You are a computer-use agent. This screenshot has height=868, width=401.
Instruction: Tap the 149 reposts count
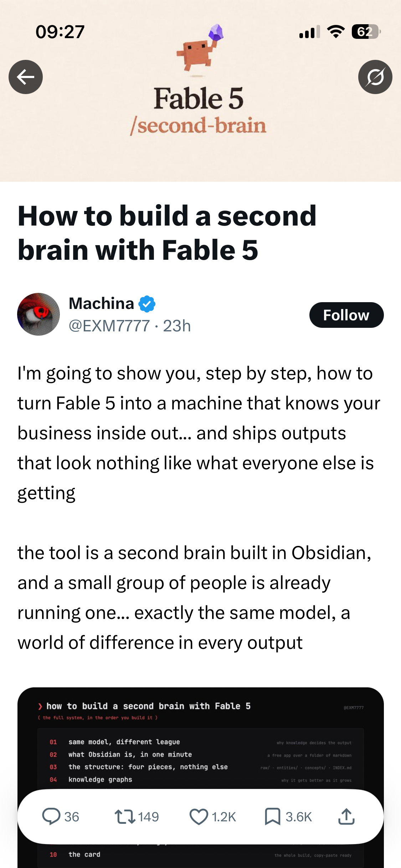point(148,817)
